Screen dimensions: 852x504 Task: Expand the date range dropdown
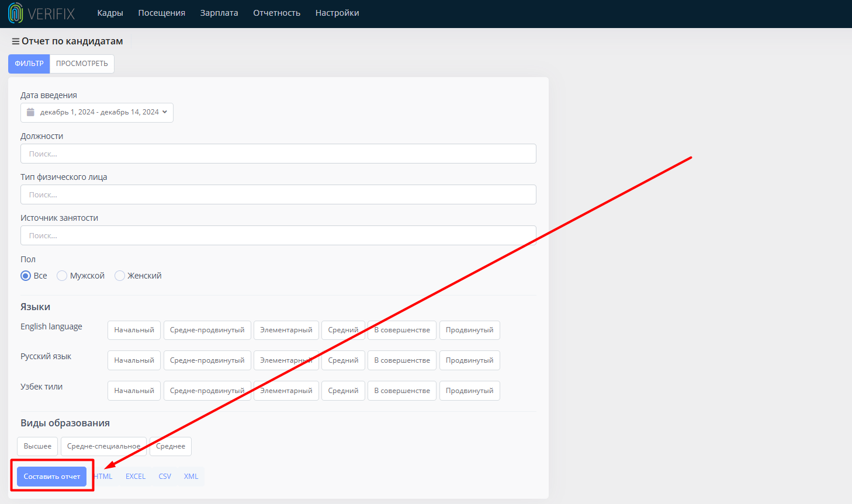(97, 112)
